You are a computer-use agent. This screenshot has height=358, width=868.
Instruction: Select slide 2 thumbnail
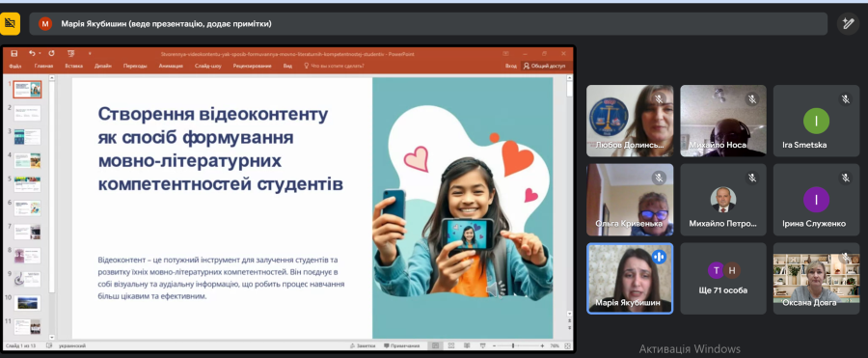27,113
